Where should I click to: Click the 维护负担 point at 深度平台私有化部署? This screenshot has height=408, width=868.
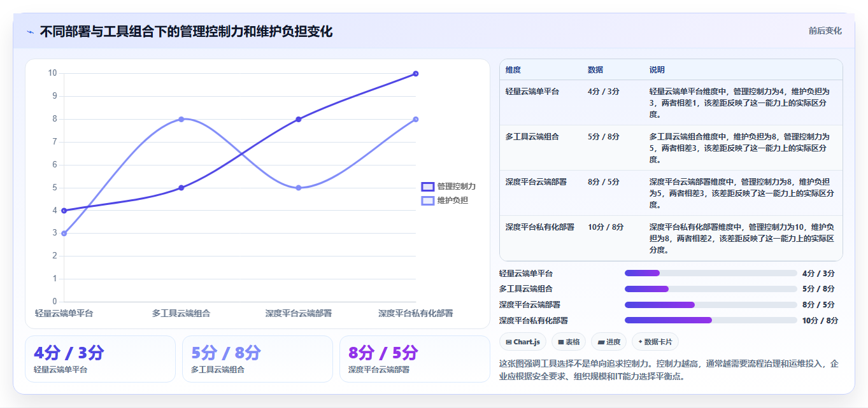coord(416,119)
